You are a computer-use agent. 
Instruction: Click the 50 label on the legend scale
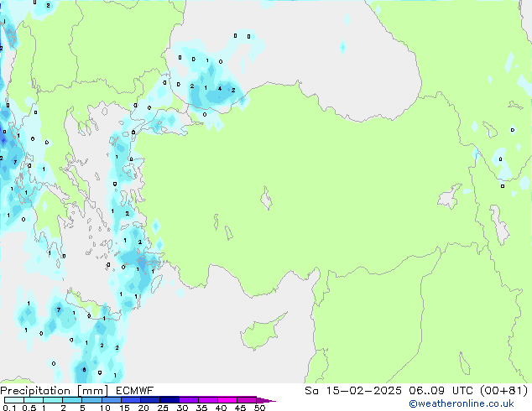(259, 408)
